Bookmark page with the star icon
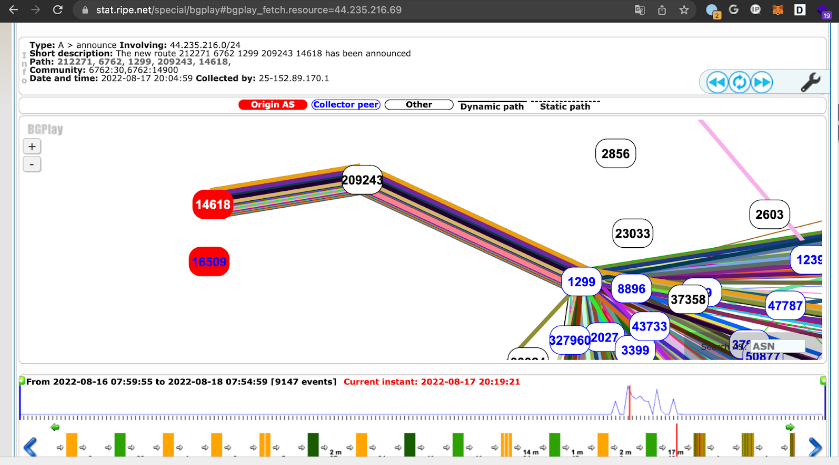839x465 pixels. coord(684,10)
